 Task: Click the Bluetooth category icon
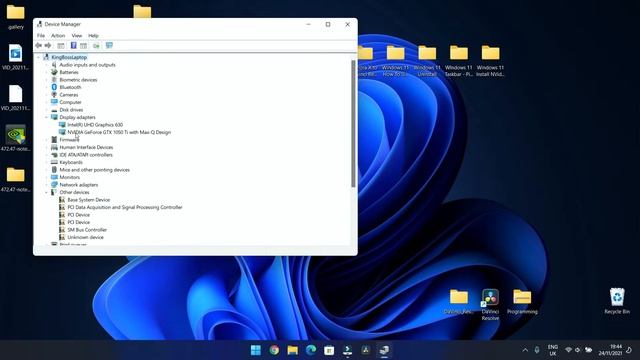point(54,87)
